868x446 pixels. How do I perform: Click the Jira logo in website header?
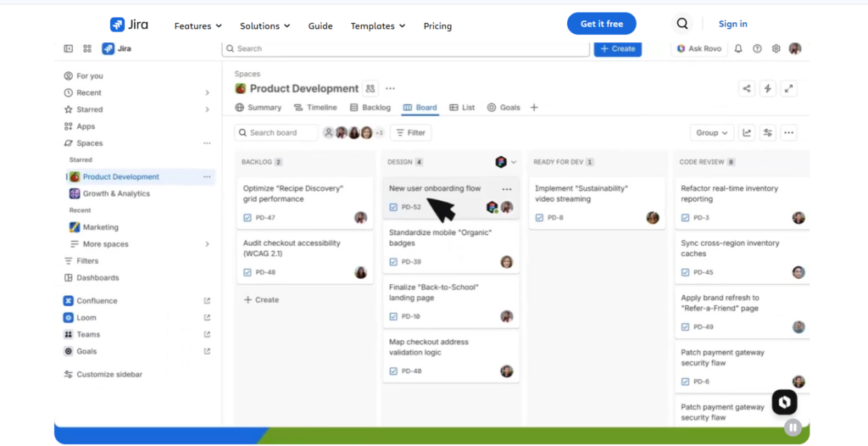coord(129,25)
